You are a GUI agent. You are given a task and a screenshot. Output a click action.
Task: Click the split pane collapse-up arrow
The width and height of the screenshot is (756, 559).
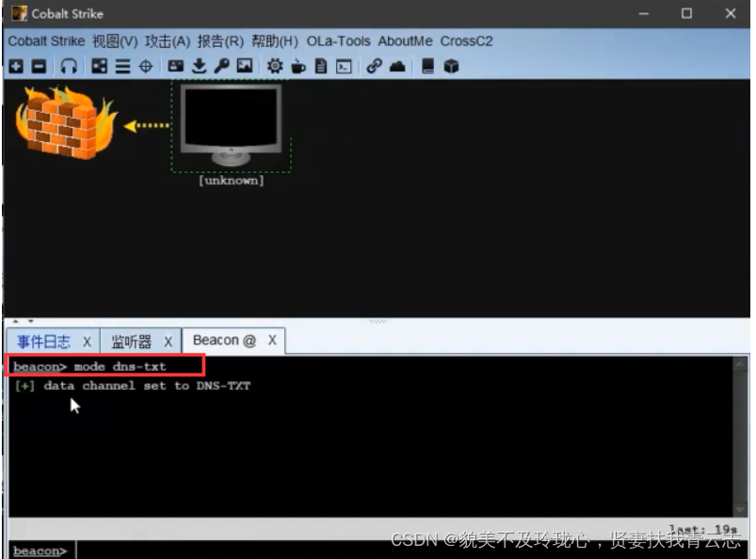tap(16, 321)
